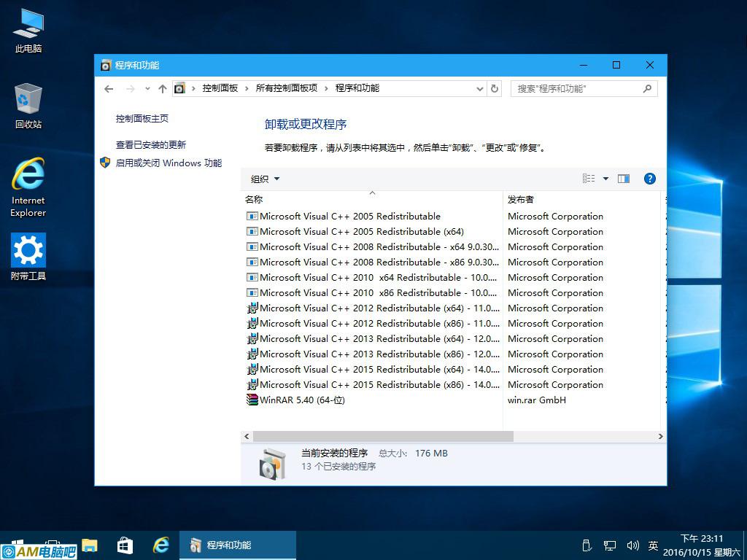Toggle the preview pane icon
Image resolution: width=747 pixels, height=560 pixels.
tap(624, 179)
